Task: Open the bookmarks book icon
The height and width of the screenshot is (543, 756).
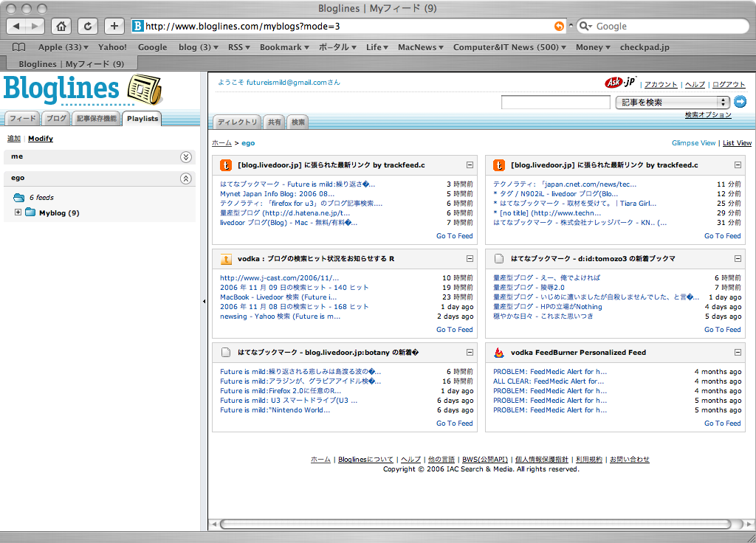Action: click(x=18, y=47)
